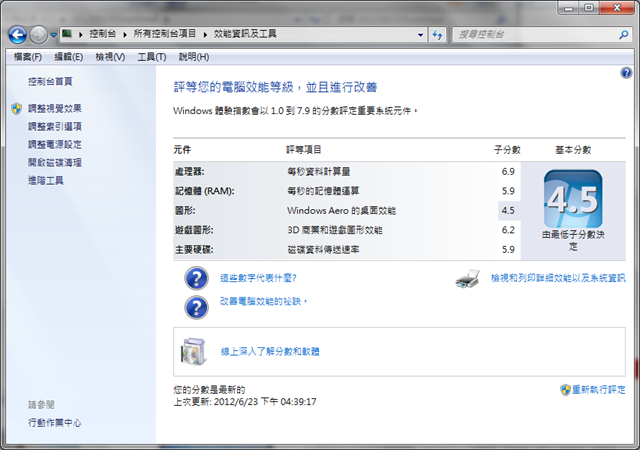Minimize the window

[x=569, y=8]
